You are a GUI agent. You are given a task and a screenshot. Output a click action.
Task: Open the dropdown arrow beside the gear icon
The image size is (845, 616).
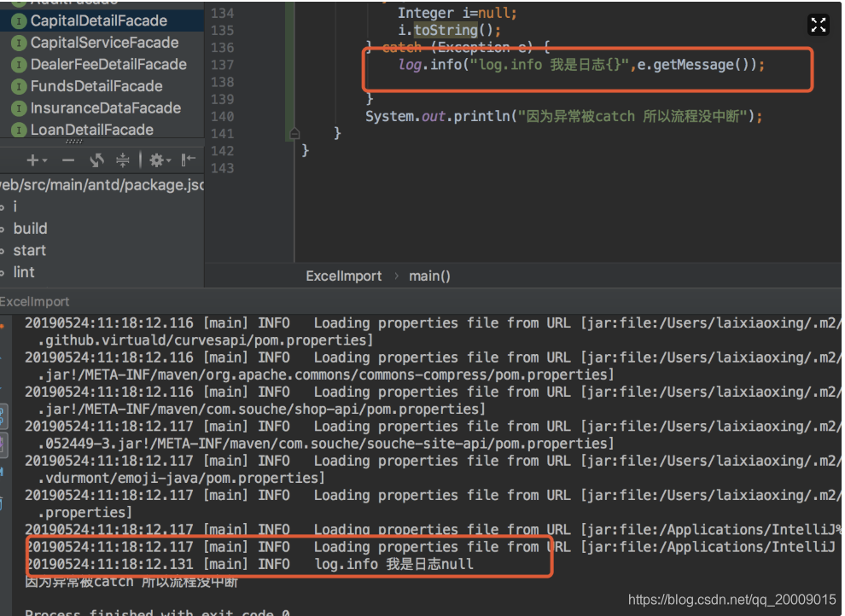(168, 161)
